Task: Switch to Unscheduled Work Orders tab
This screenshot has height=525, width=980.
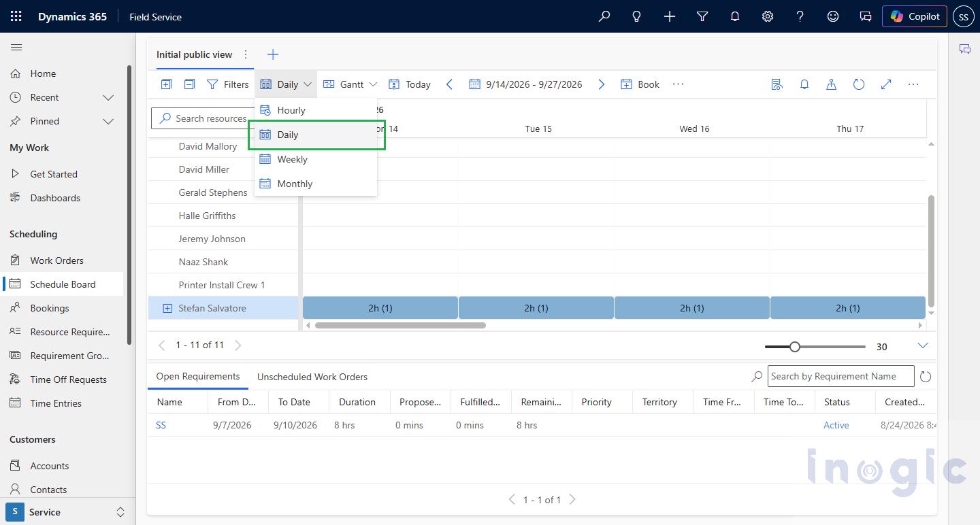Action: pyautogui.click(x=312, y=377)
